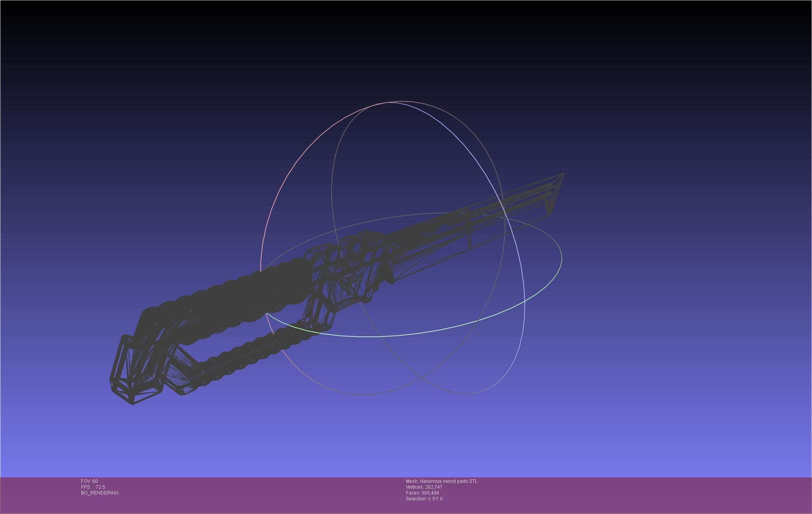
Task: Click the 'Selection: v: 0 f: 0' line
Action: (424, 499)
